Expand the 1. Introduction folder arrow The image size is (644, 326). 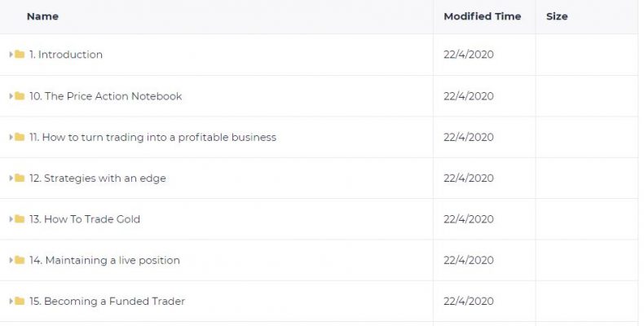coord(11,54)
